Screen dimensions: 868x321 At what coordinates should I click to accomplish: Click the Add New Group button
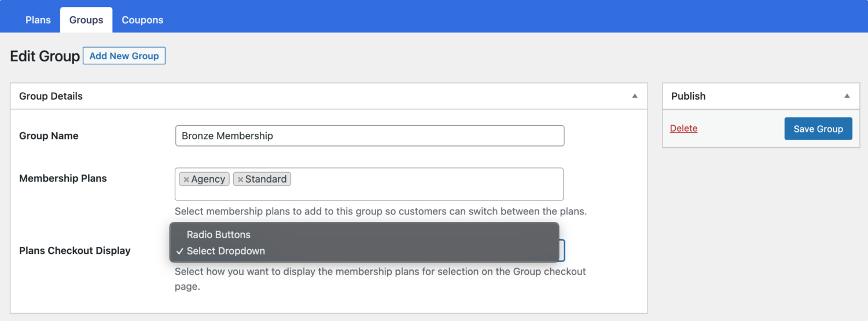124,56
